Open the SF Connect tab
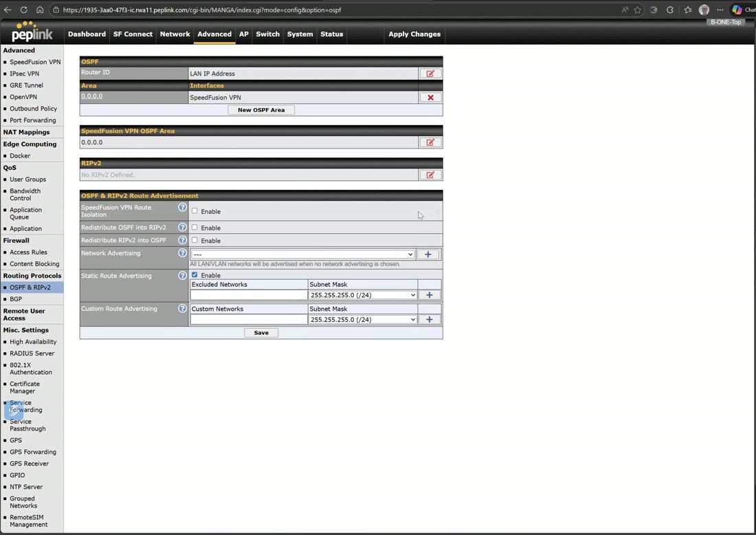This screenshot has width=756, height=535. [133, 34]
